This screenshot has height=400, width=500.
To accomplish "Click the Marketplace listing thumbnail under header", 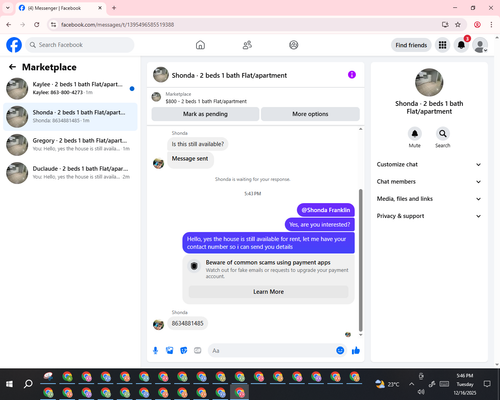I will coord(156,97).
